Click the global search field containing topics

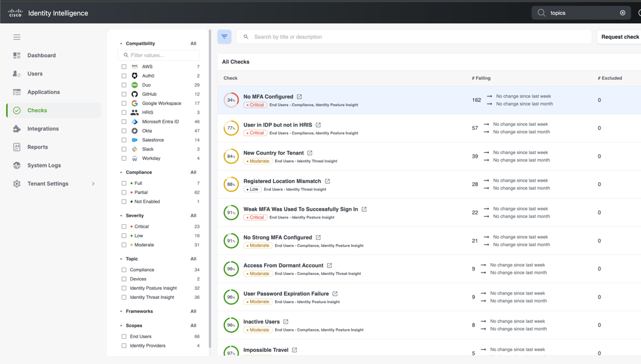point(581,13)
